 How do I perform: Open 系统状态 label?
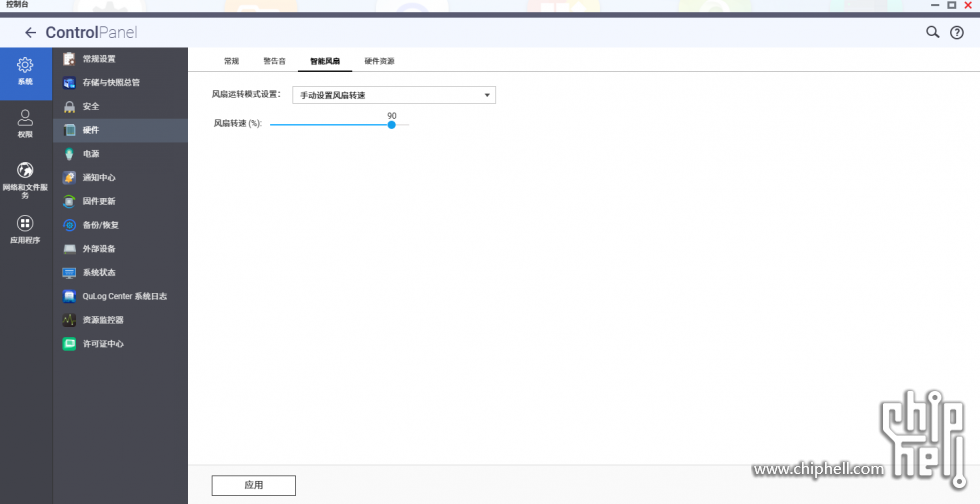pyautogui.click(x=99, y=273)
